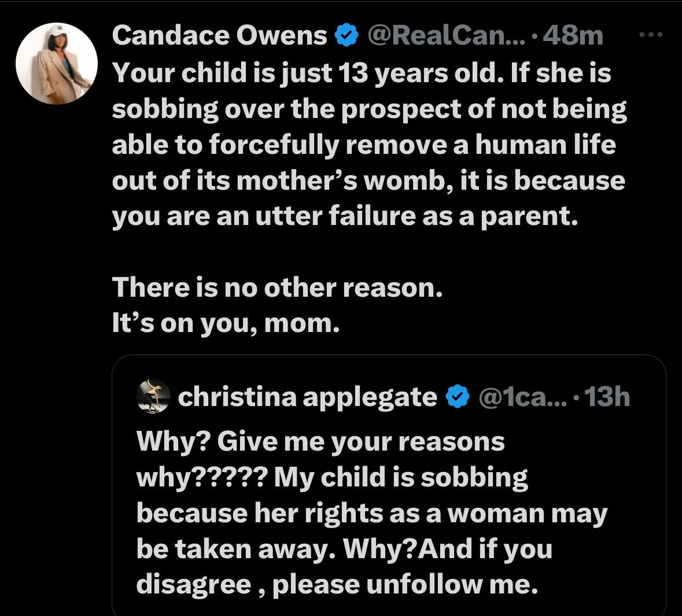Click the christina applegate display name
Viewport: 682px width, 616px height.
307,397
